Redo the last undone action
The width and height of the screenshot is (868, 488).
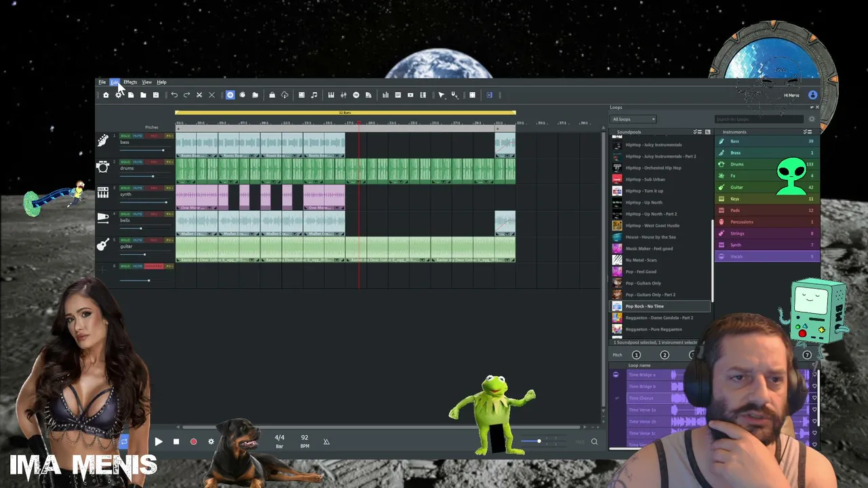click(186, 95)
